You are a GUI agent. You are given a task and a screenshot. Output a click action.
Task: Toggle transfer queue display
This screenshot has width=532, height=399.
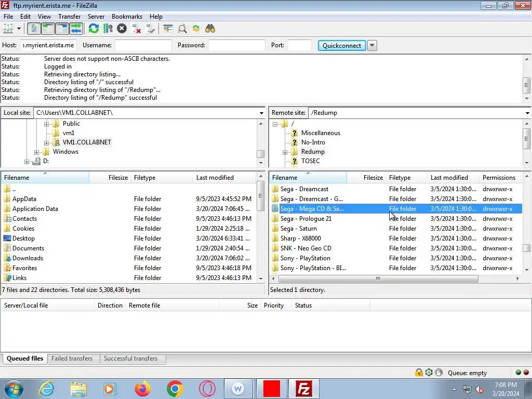[76, 29]
